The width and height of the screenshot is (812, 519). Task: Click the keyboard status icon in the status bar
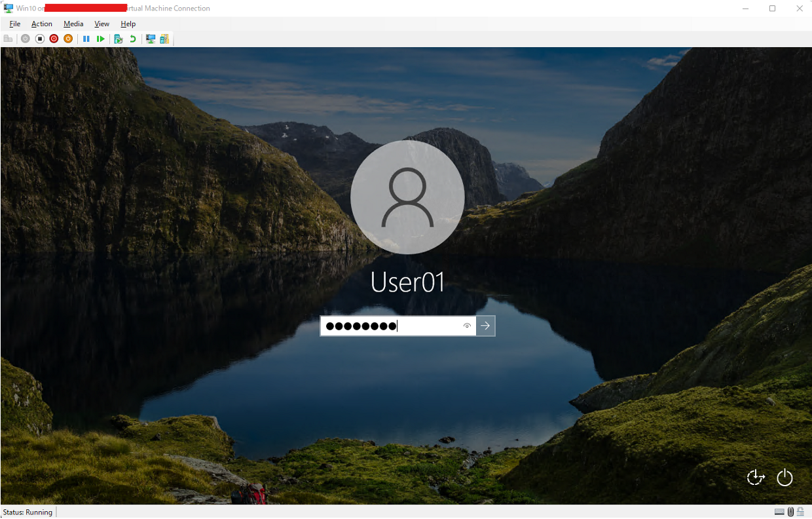(779, 512)
